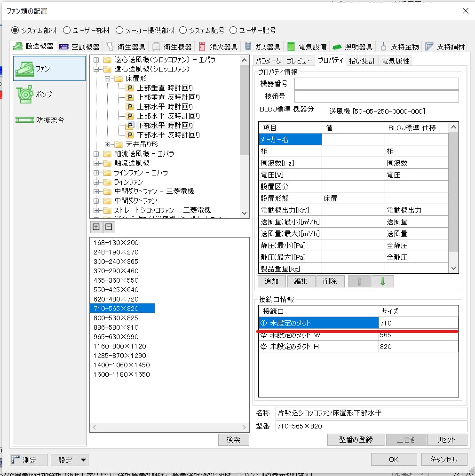Click the 測定 measure button
This screenshot has width=475, height=476.
point(29,460)
